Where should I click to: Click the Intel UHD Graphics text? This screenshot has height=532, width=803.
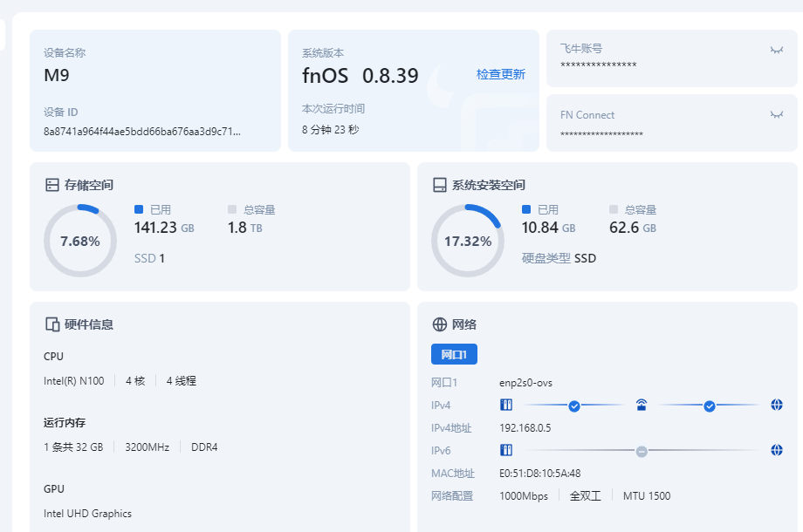(x=87, y=514)
